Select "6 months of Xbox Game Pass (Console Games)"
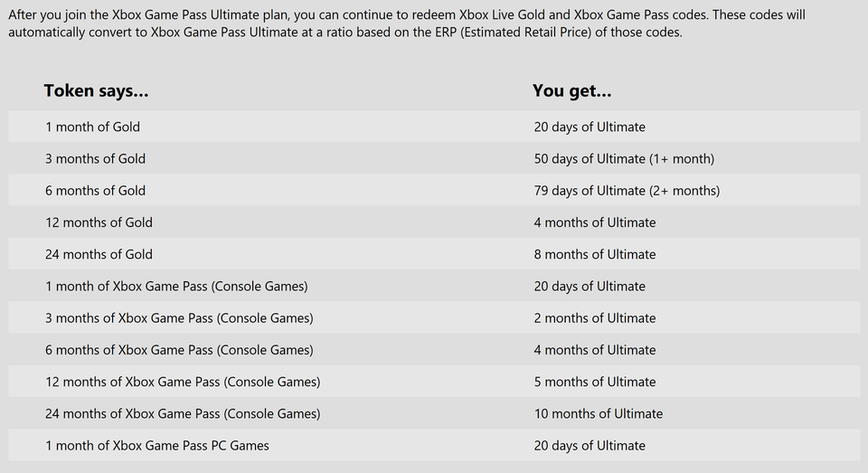This screenshot has width=868, height=473. coord(179,350)
